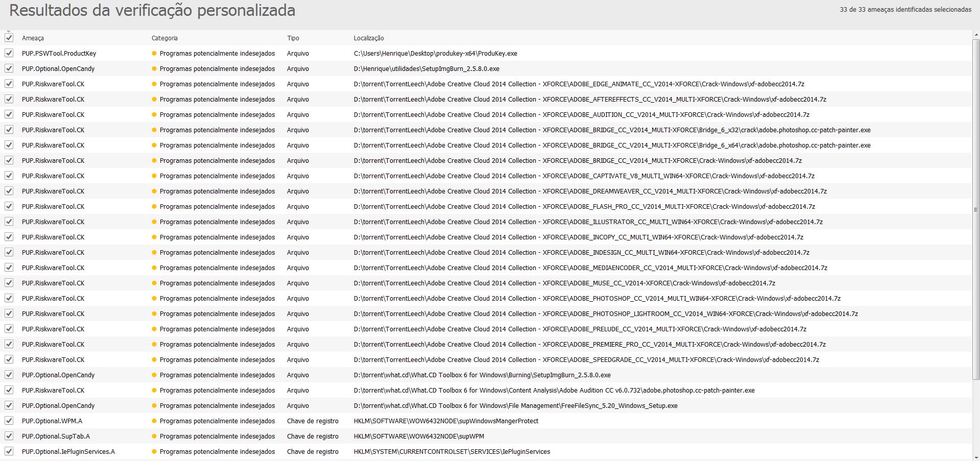Uncheck checkbox for ADOBE_INDESIGN row
The image size is (980, 461).
(x=9, y=252)
